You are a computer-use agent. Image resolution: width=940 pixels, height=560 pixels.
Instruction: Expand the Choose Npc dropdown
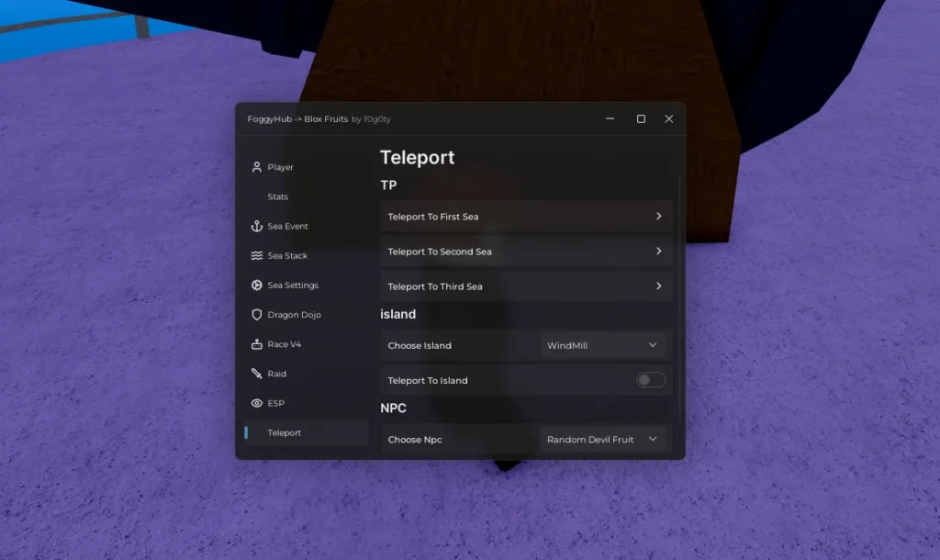602,440
